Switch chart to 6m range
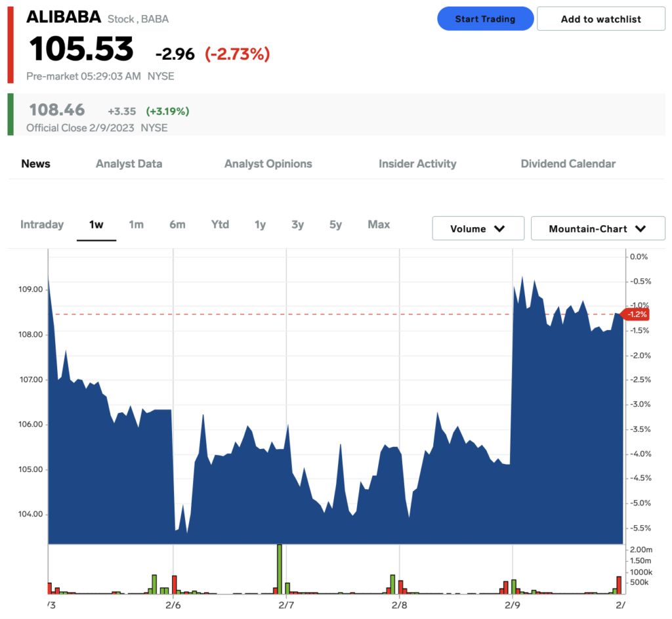 tap(177, 224)
